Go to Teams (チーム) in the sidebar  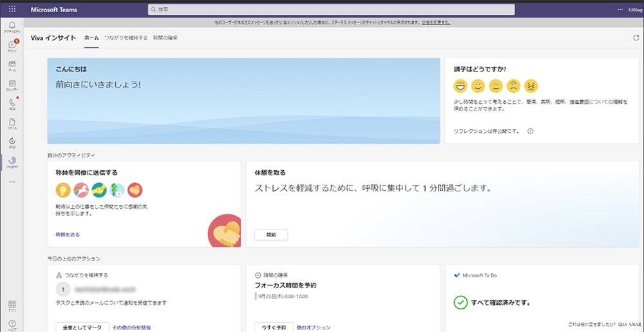[12, 66]
